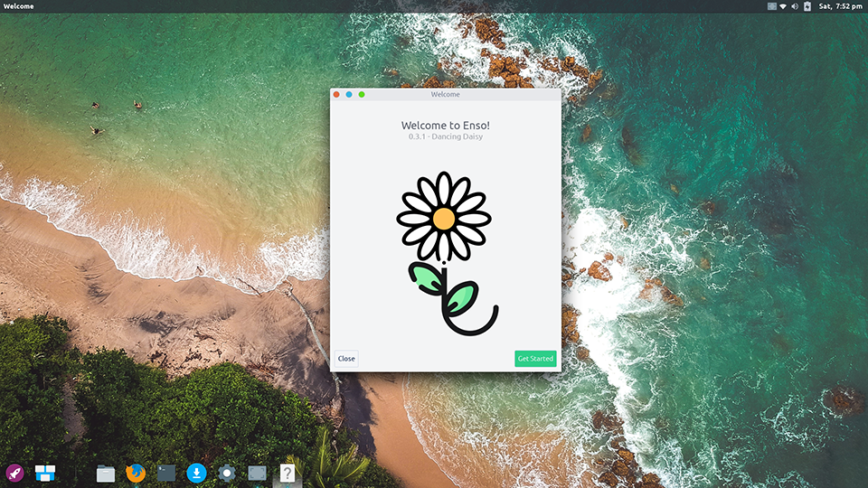Image resolution: width=868 pixels, height=488 pixels.
Task: Click the question mark dock icon
Action: 287,473
